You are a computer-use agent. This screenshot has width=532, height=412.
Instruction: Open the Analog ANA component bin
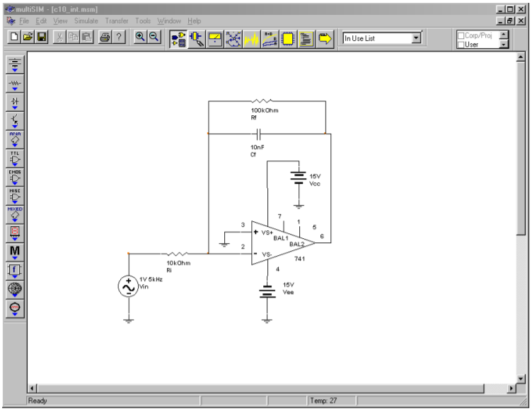click(15, 137)
